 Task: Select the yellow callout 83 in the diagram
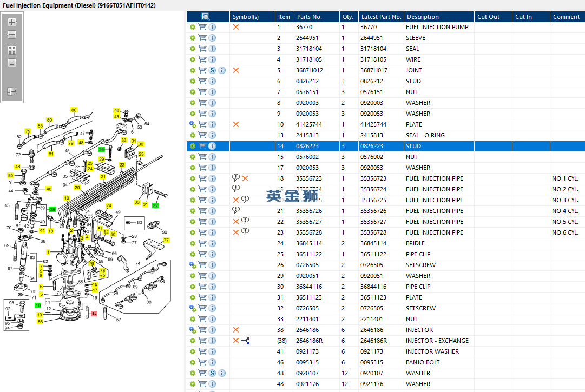pos(40,125)
